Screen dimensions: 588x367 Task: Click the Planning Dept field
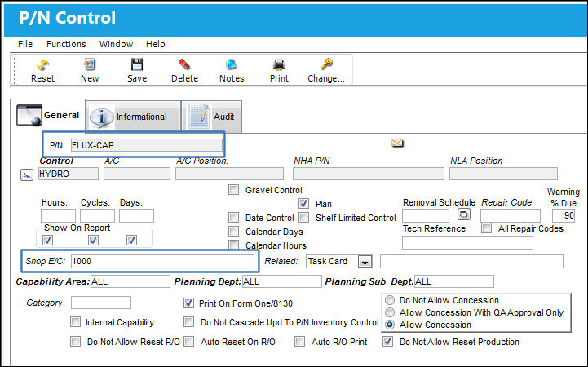[x=282, y=281]
